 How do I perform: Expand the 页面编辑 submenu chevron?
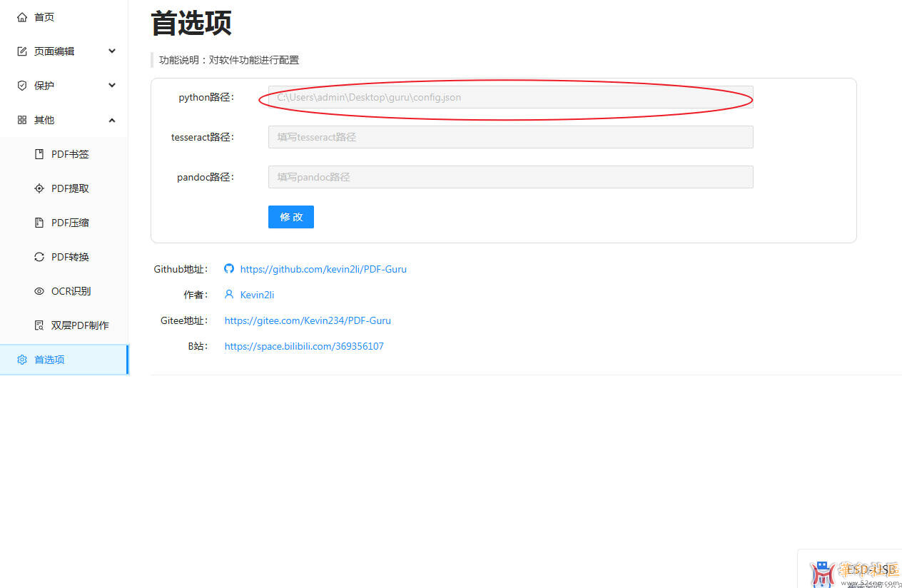pos(112,51)
